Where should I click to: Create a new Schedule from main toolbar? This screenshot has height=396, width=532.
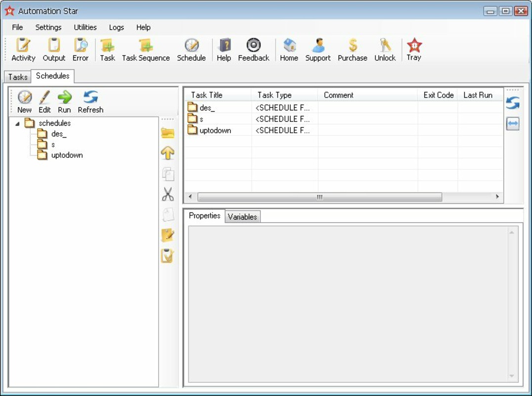point(191,50)
